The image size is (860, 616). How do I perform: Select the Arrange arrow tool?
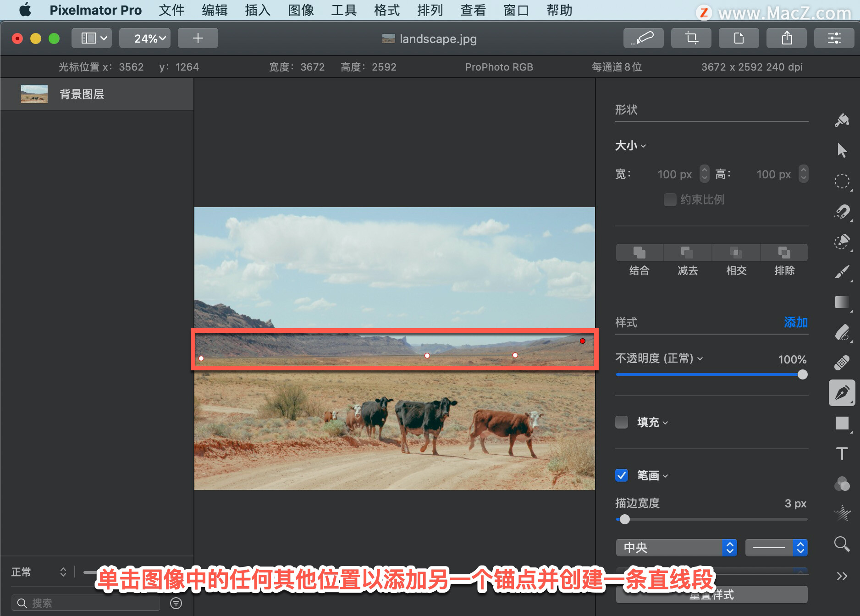(842, 150)
